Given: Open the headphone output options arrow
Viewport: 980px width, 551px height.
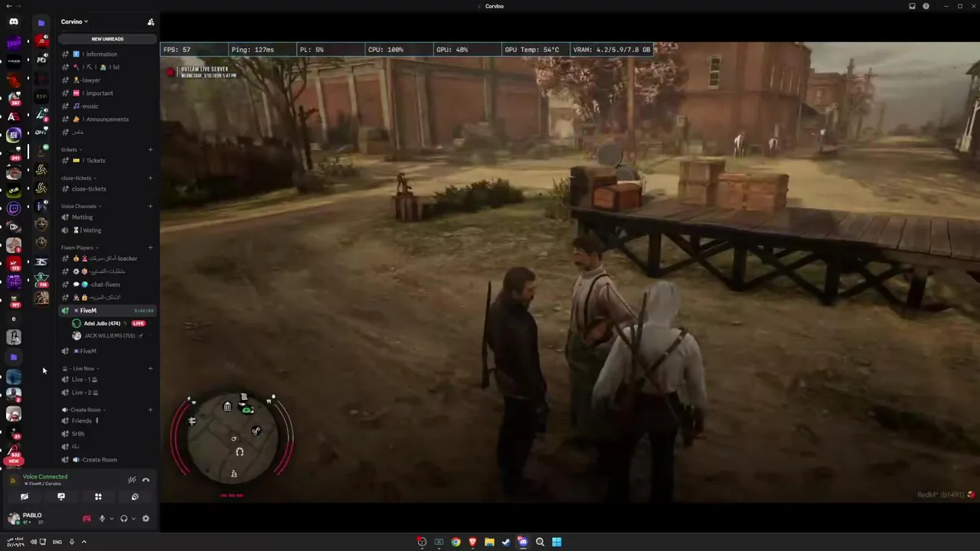Looking at the screenshot, I should (133, 519).
